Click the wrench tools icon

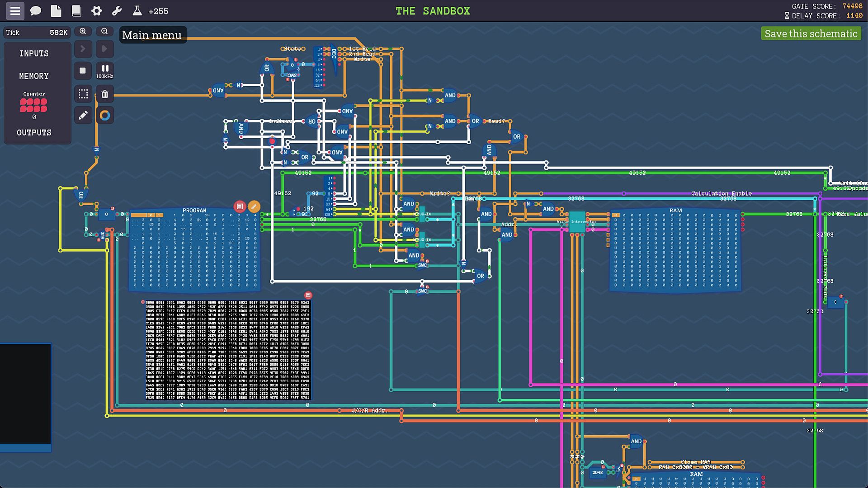point(117,11)
